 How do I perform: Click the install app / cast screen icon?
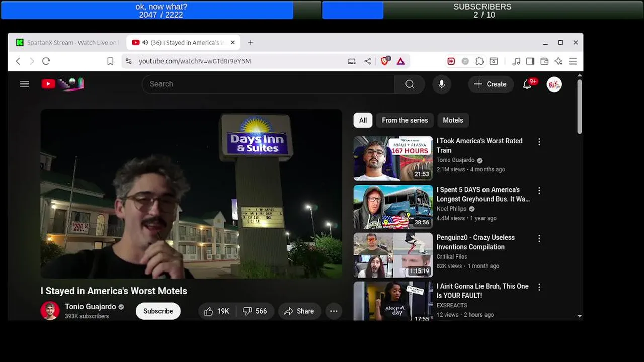(352, 61)
